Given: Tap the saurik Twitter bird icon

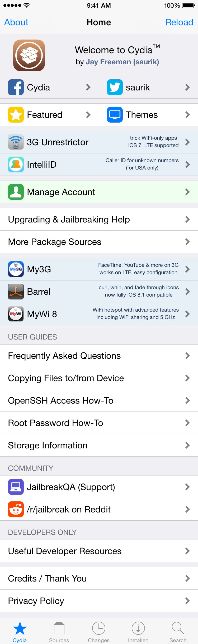Looking at the screenshot, I should coord(115,87).
